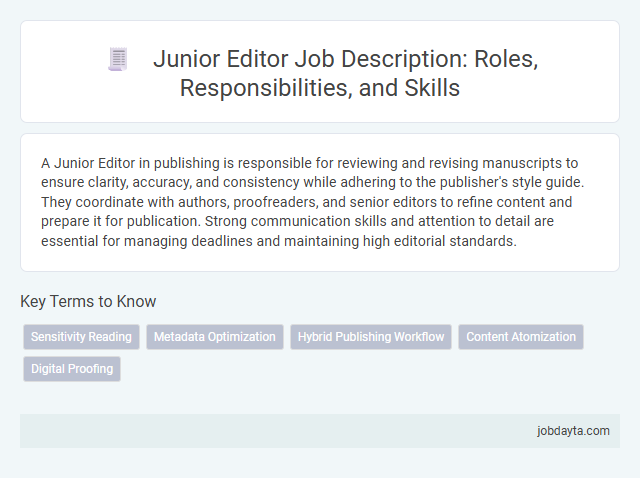640x478 pixels.
Task: Click the purple document icon beside the title
Action: click(118, 59)
